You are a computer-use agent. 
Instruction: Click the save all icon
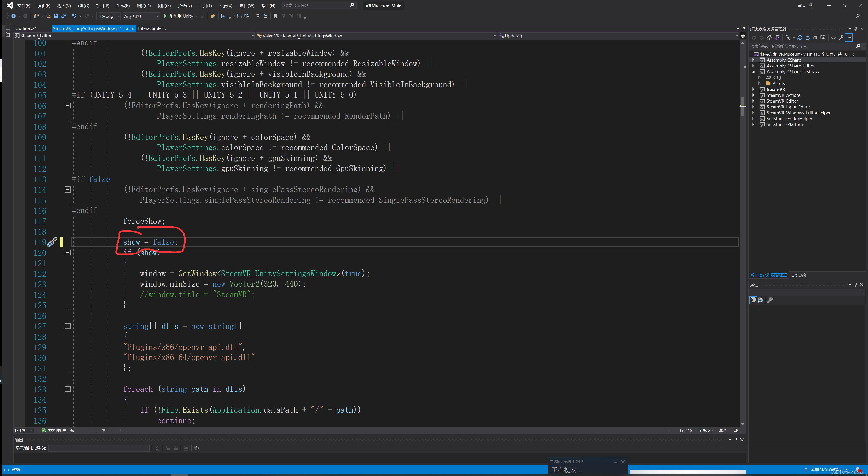click(x=63, y=16)
